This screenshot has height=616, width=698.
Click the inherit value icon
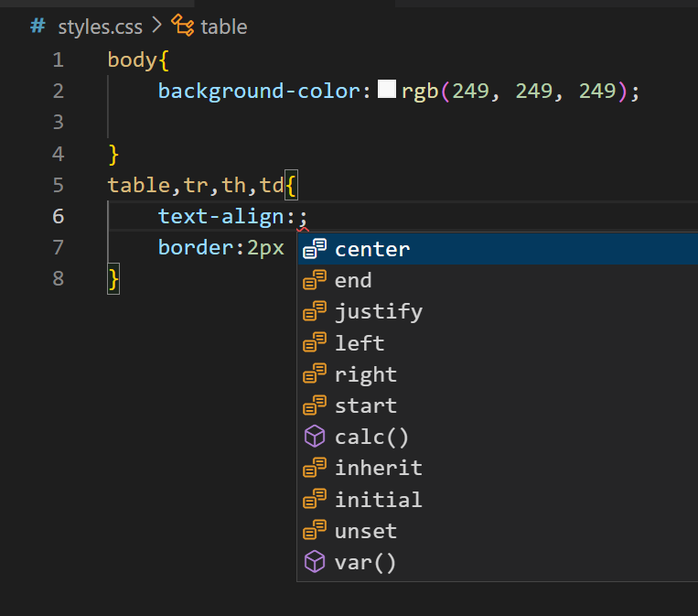[315, 468]
